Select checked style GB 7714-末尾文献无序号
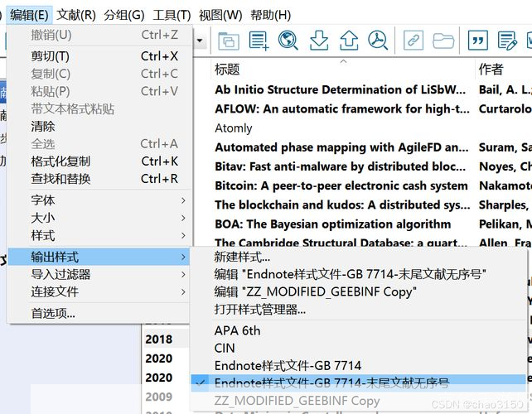 [358, 383]
